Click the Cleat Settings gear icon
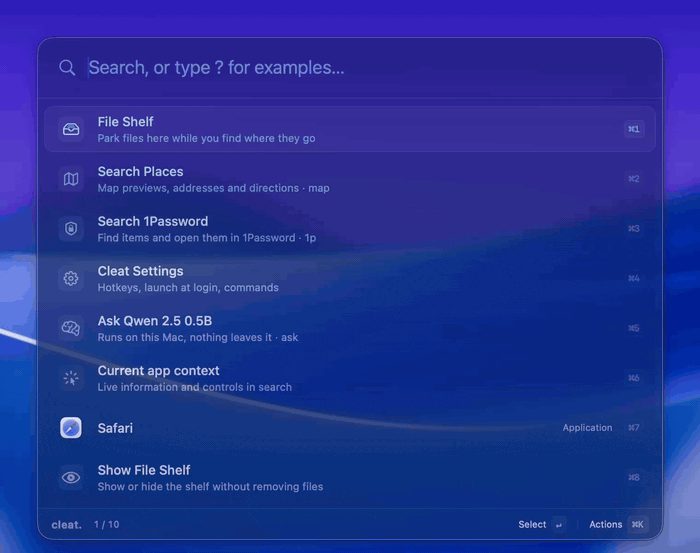This screenshot has height=553, width=700. (x=71, y=279)
